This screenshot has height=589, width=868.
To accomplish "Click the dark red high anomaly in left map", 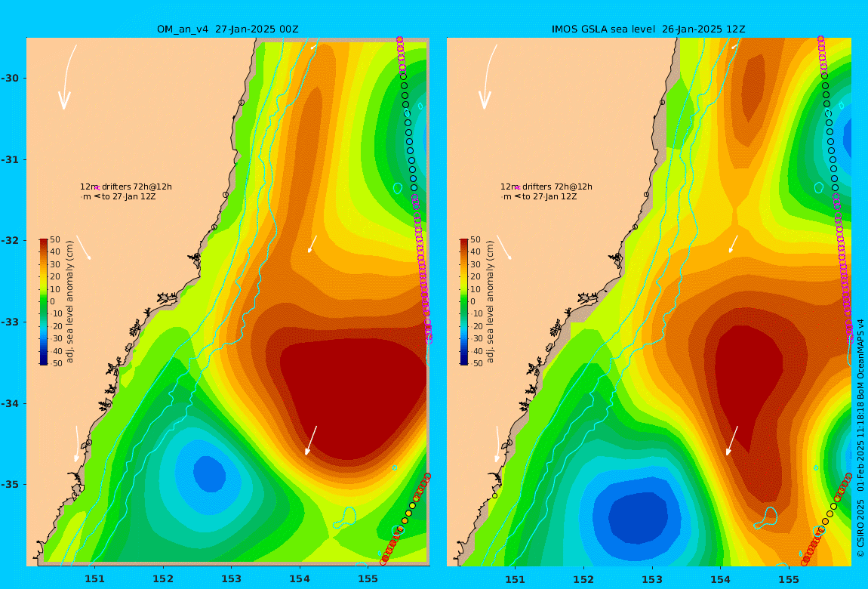I will click(x=354, y=399).
